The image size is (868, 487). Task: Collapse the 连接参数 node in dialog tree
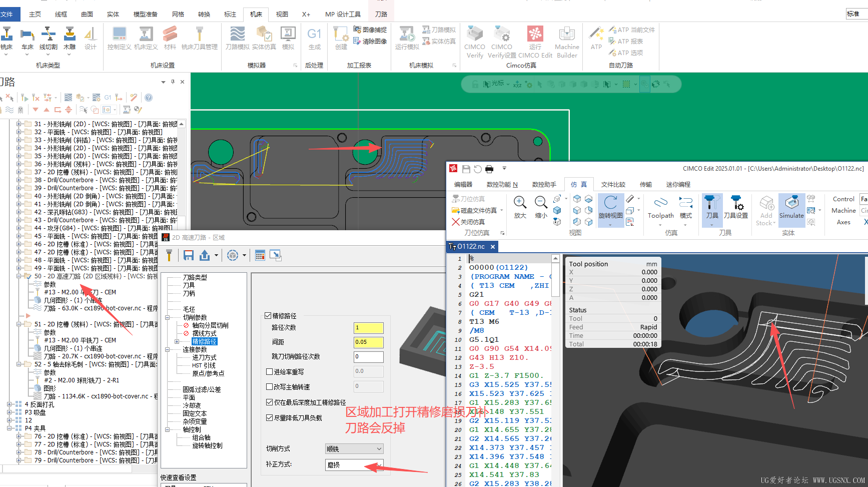[x=168, y=349]
